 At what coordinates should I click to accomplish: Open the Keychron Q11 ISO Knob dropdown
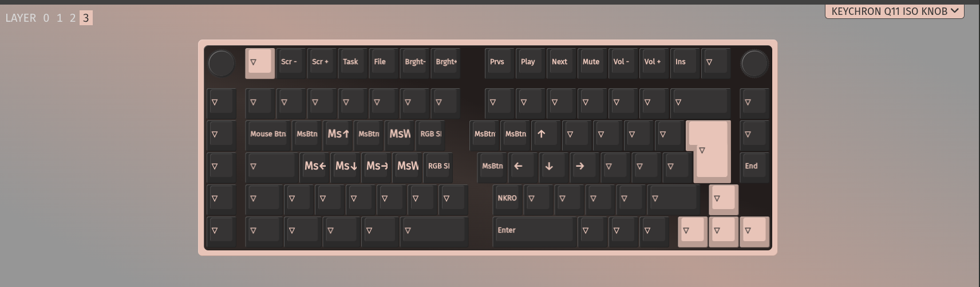coord(894,11)
